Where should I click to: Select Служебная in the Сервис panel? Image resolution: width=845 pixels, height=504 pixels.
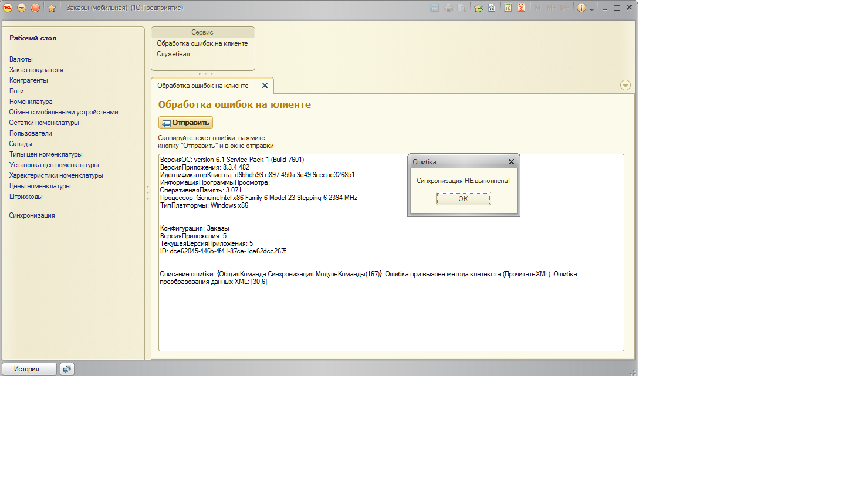[x=173, y=54]
